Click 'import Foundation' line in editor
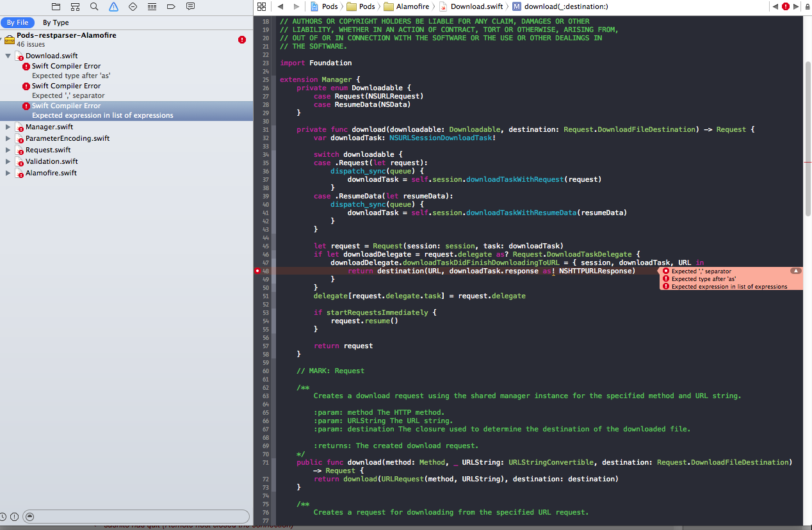 [316, 63]
